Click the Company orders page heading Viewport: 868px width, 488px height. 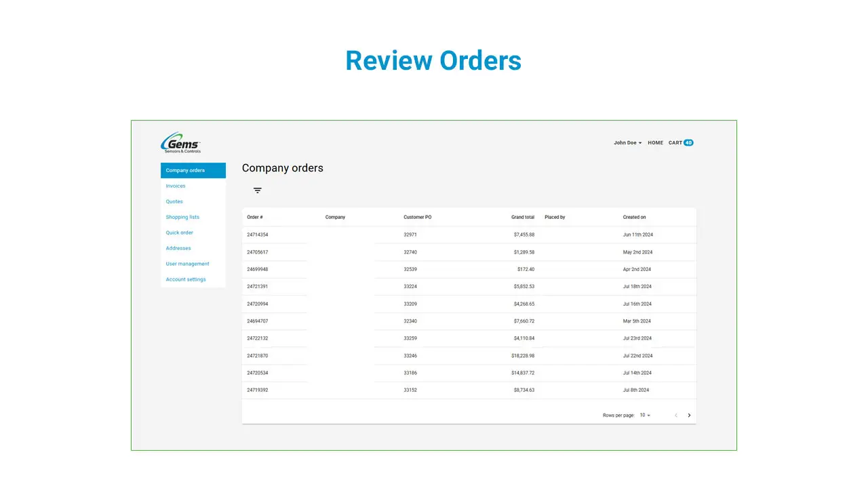click(x=283, y=168)
